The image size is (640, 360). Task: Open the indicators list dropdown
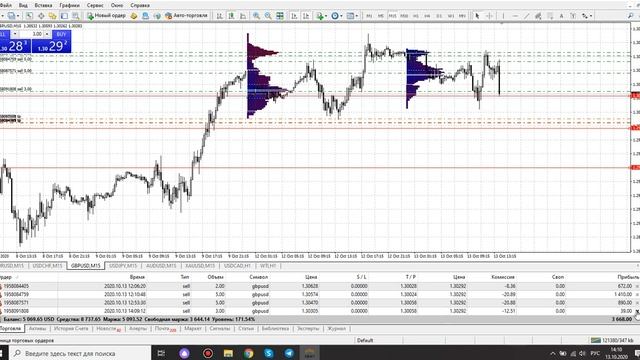[321, 16]
